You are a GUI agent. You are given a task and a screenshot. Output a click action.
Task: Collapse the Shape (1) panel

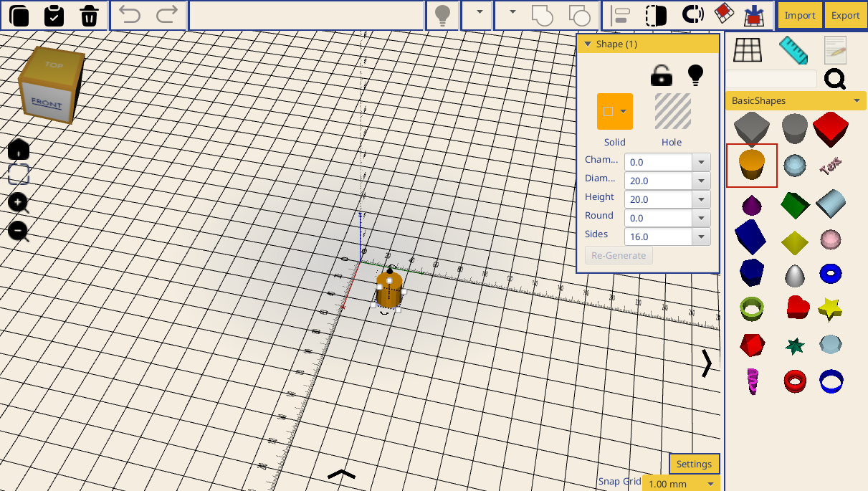tap(588, 44)
